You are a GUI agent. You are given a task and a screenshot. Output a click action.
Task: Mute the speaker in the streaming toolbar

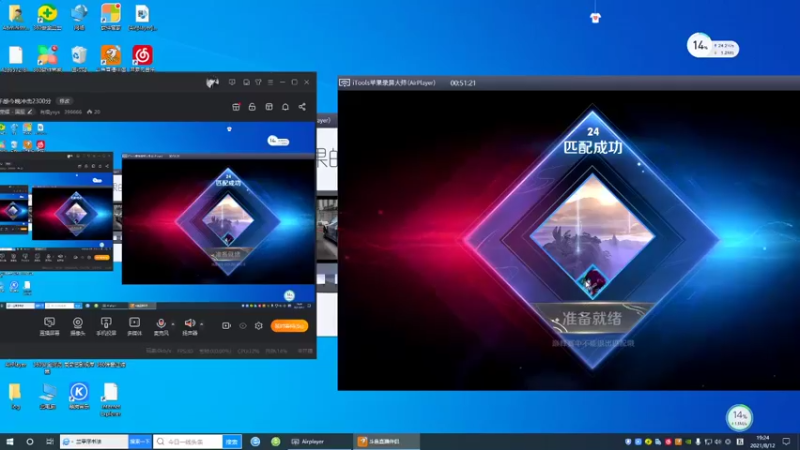(190, 326)
